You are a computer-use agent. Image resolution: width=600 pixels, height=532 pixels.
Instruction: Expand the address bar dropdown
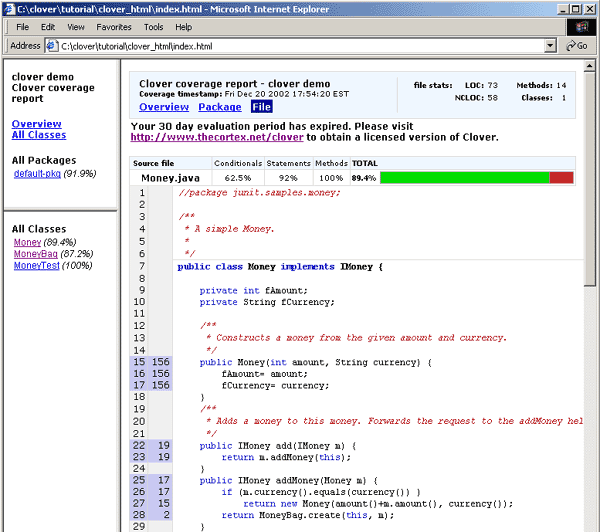click(x=550, y=46)
